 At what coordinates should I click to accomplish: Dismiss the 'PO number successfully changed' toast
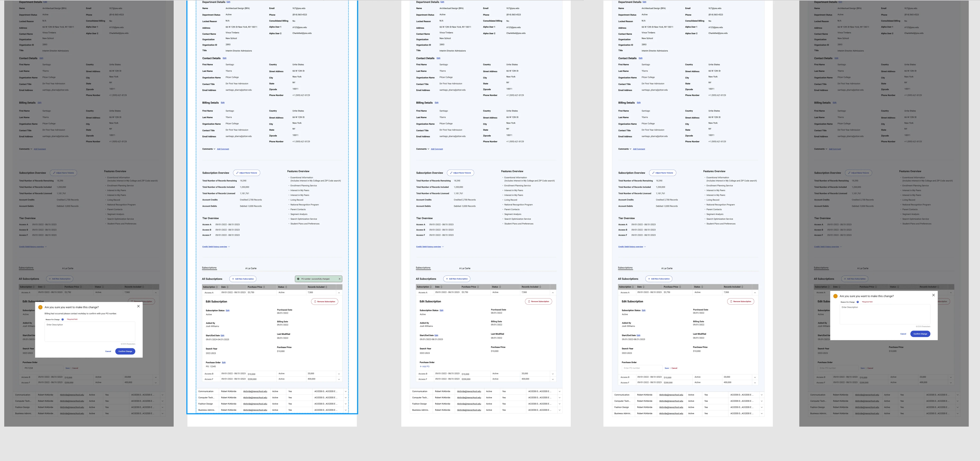coord(339,279)
